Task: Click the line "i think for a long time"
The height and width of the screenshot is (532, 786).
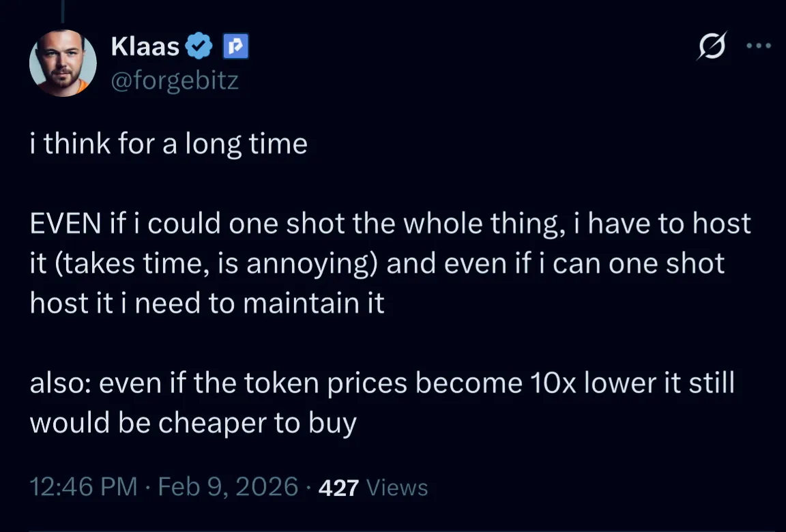Action: [x=169, y=145]
